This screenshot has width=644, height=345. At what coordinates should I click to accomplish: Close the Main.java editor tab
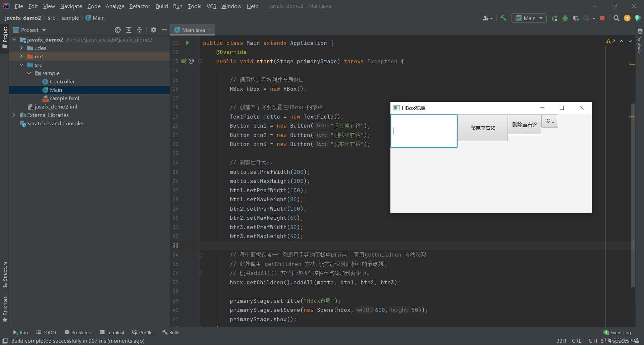(210, 30)
